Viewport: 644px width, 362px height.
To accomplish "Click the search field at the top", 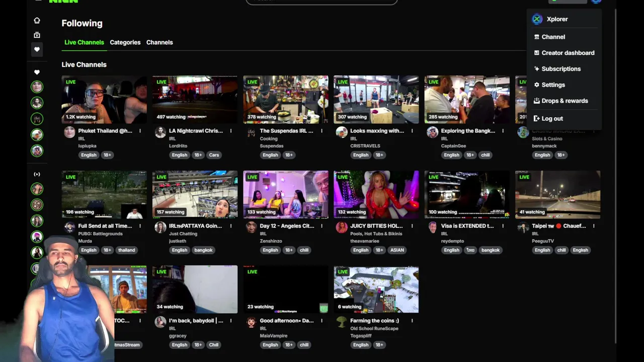I will (321, 2).
